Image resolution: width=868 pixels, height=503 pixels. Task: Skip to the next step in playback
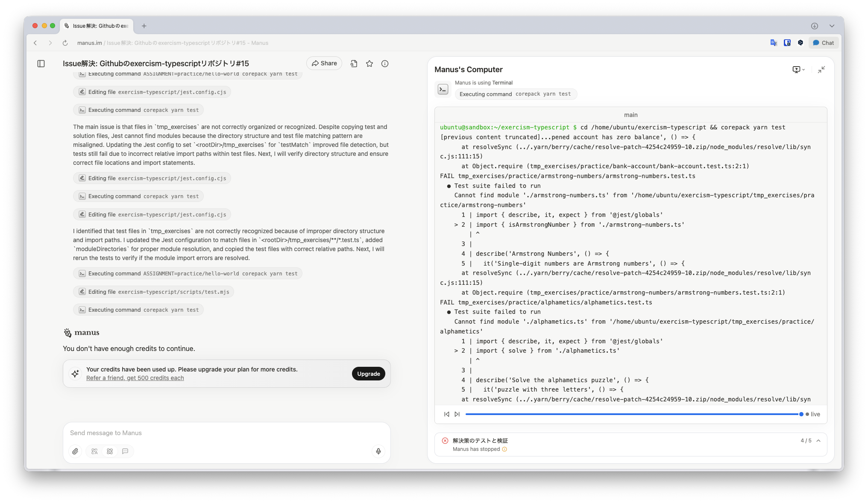point(457,414)
